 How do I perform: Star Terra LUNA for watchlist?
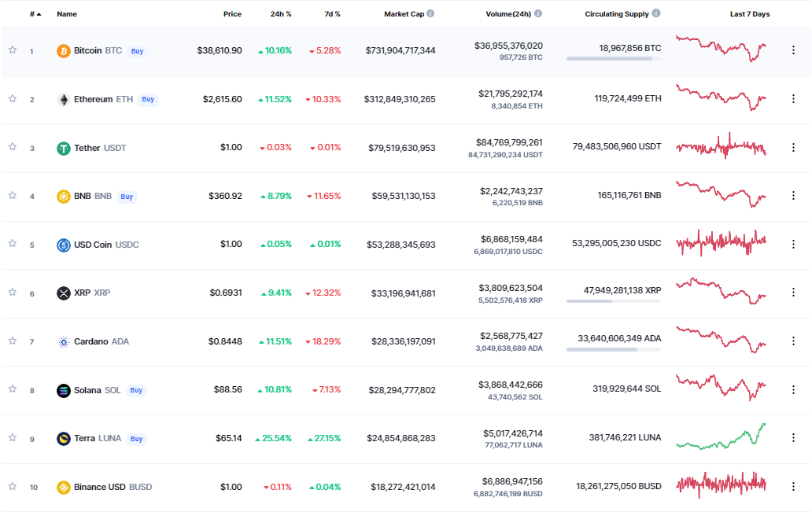click(x=13, y=437)
